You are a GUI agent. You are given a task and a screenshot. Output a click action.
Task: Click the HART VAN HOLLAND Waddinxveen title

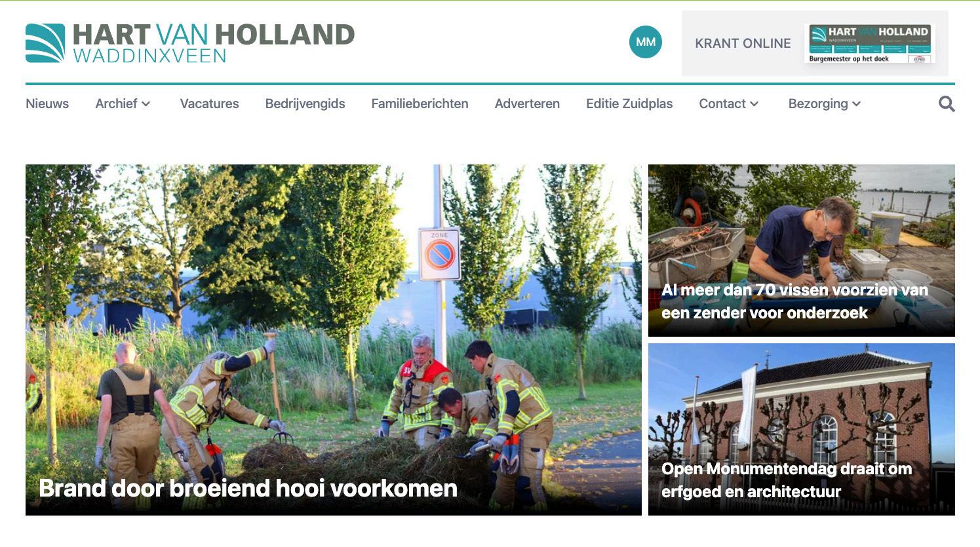[x=214, y=43]
